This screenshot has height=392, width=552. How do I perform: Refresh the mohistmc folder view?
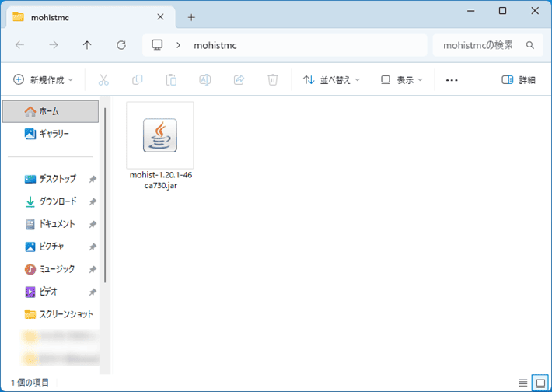(121, 45)
